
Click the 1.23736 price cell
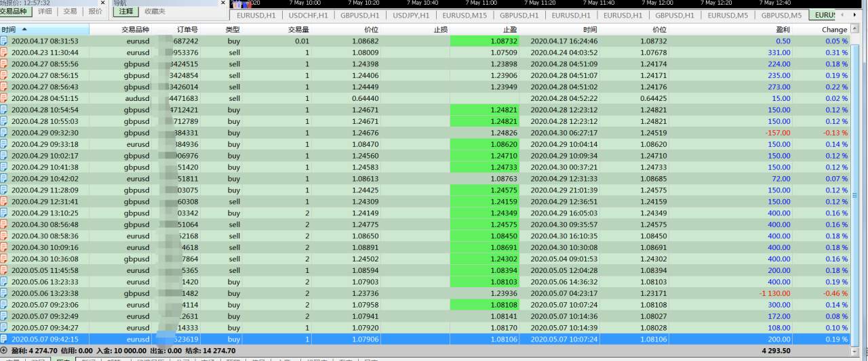[366, 293]
